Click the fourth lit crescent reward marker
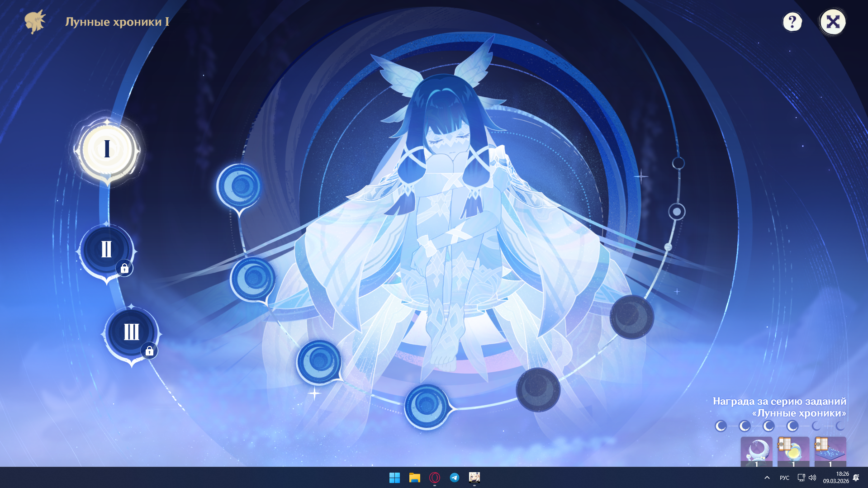Screen dimensions: 868x488 (x=792, y=426)
